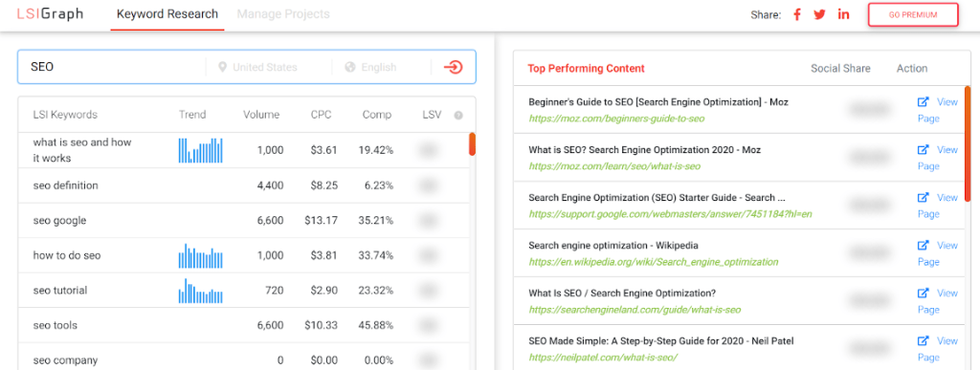
Task: Open external link icon for Beginner's Guide to SEO
Action: [x=923, y=101]
